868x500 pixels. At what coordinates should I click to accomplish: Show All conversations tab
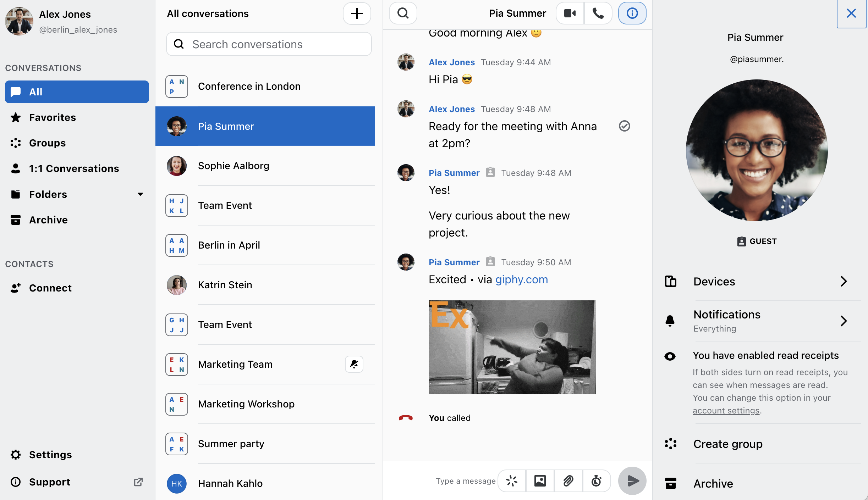[x=77, y=92]
